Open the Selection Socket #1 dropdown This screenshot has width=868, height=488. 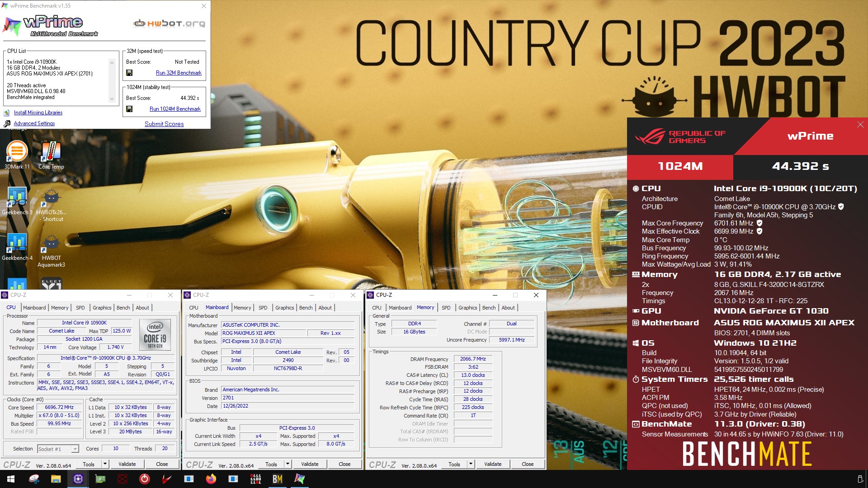coord(58,449)
